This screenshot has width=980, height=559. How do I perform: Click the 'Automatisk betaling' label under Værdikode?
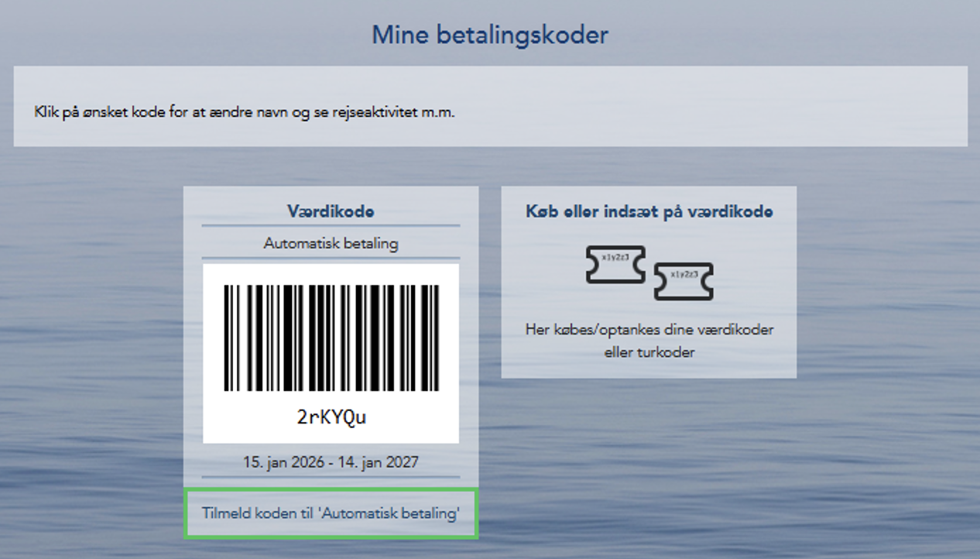331,243
